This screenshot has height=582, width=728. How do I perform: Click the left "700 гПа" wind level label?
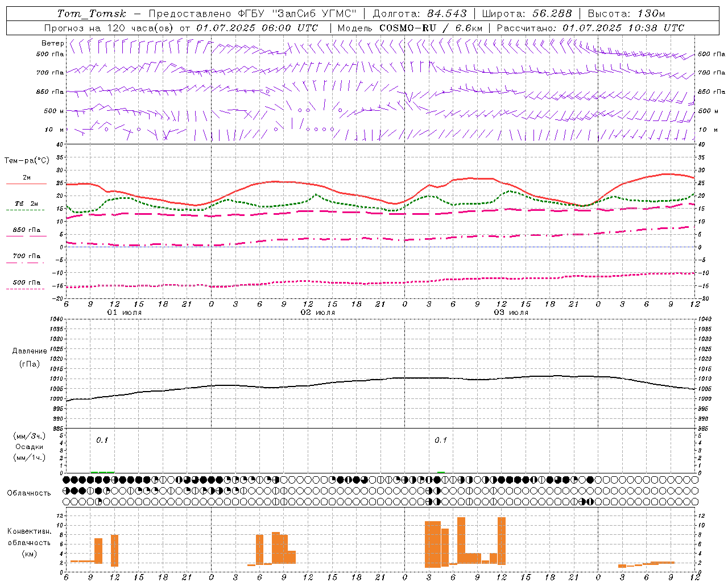pyautogui.click(x=50, y=73)
